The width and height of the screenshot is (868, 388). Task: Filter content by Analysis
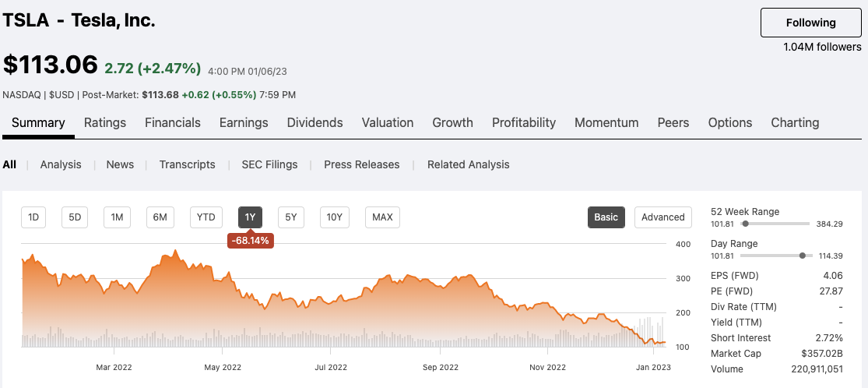click(x=61, y=164)
